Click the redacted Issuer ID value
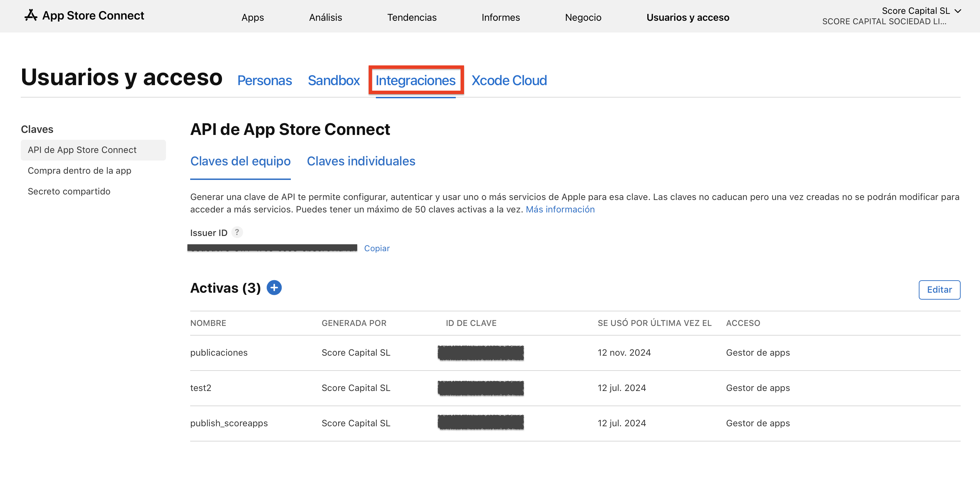 [272, 248]
